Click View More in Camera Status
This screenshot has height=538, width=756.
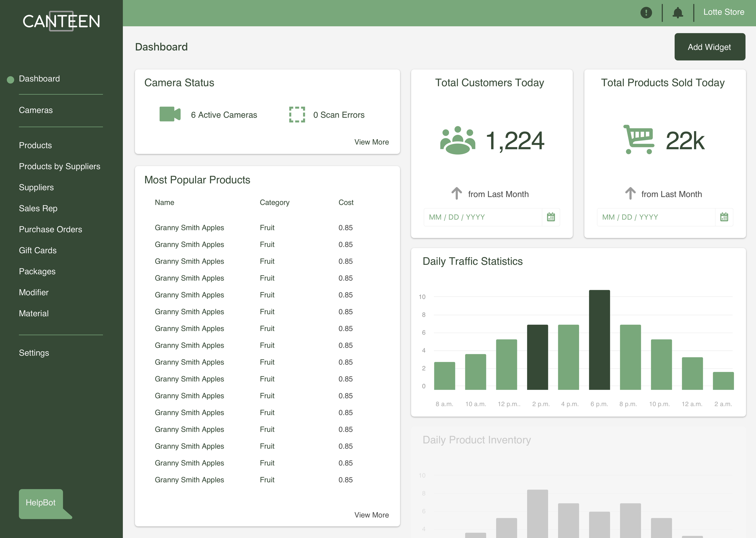[371, 142]
